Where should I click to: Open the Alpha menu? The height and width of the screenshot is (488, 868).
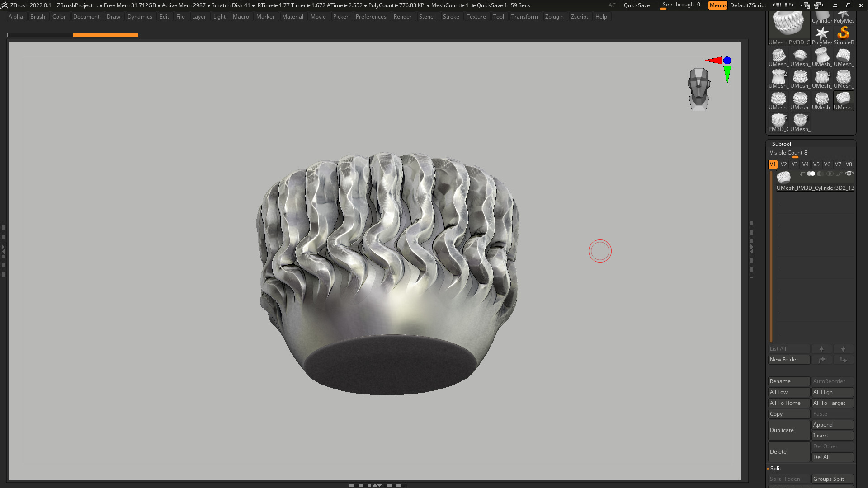pyautogui.click(x=16, y=17)
